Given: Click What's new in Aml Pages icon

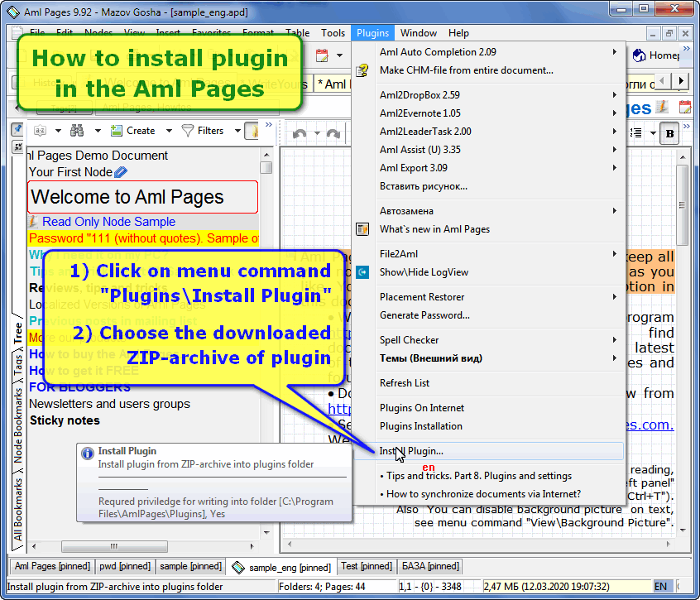Looking at the screenshot, I should coord(362,229).
